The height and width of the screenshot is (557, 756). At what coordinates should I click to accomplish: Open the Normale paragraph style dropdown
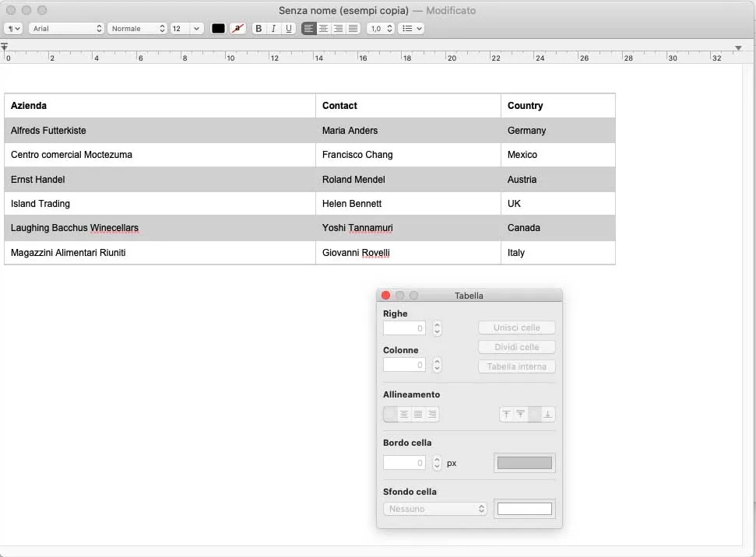click(x=137, y=28)
